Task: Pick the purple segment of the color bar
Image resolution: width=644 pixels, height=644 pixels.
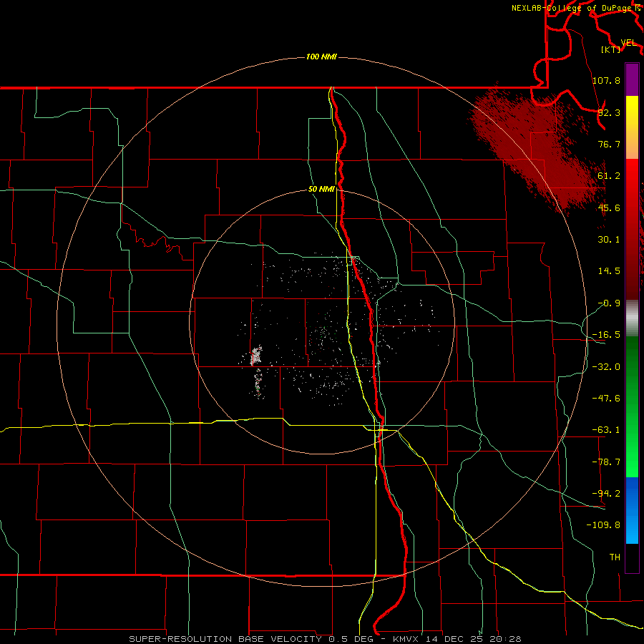Action: pyautogui.click(x=632, y=79)
